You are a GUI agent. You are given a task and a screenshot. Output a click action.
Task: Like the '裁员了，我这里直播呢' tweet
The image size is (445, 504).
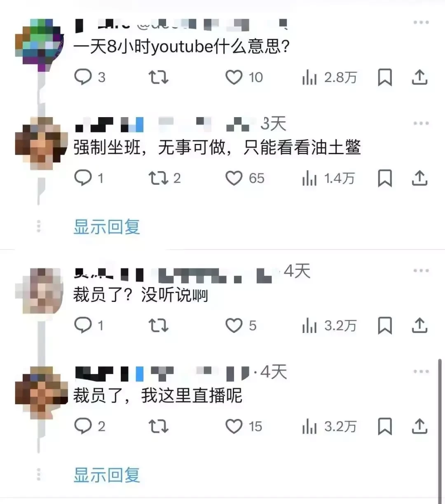(244, 426)
